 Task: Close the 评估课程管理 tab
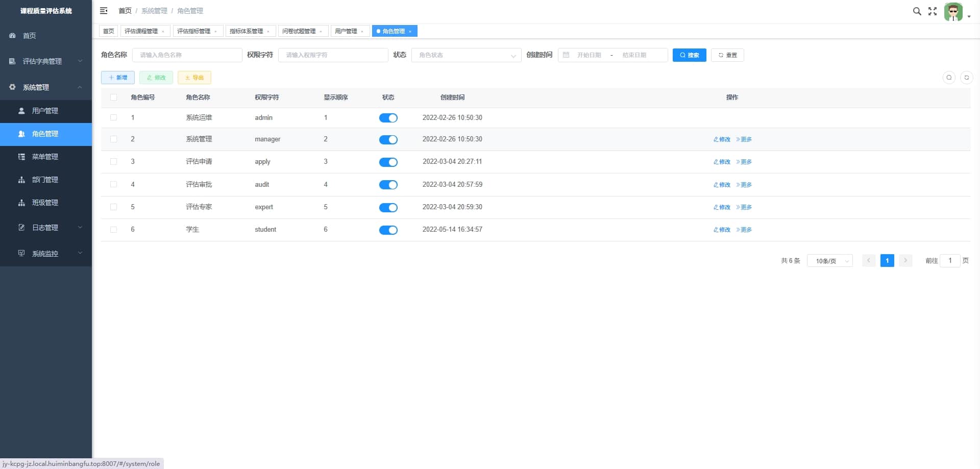coord(163,32)
